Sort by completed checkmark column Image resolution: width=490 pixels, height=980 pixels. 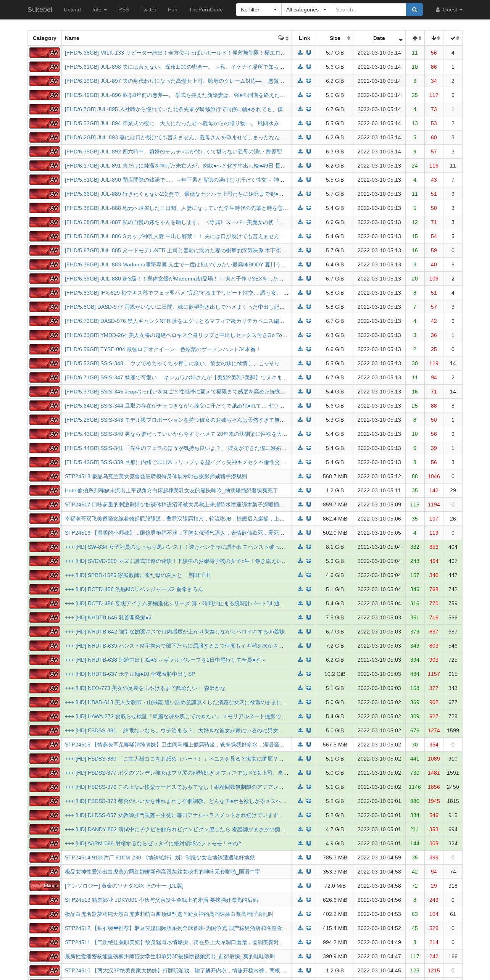coord(453,38)
